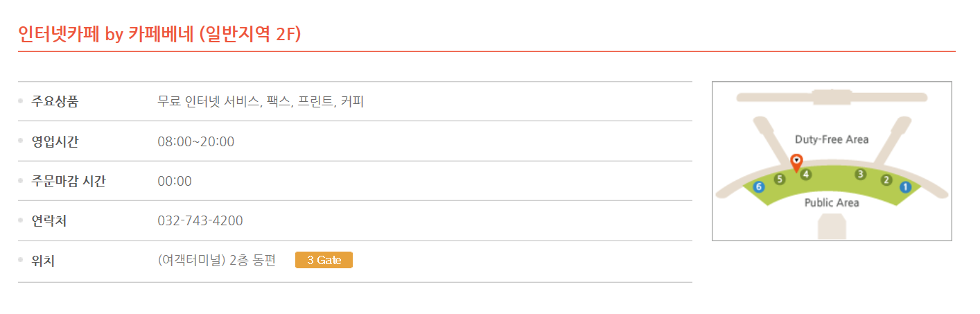Click the 영업시간 row label
Viewport: 980px width, 314px height.
55,141
